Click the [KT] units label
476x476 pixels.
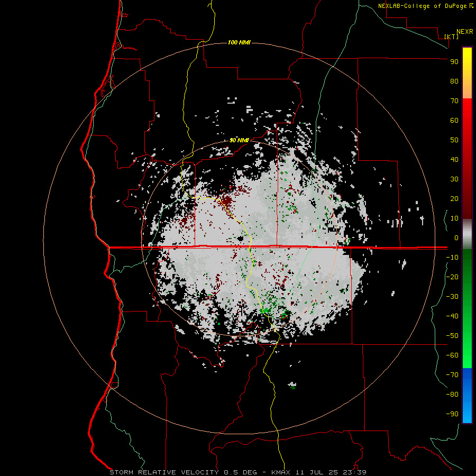click(x=451, y=36)
